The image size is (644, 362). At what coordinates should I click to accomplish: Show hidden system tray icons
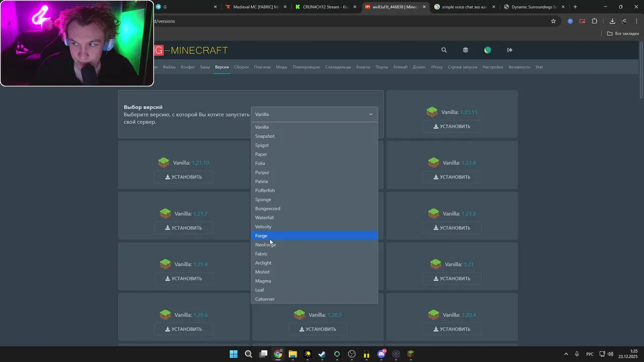pos(566,354)
